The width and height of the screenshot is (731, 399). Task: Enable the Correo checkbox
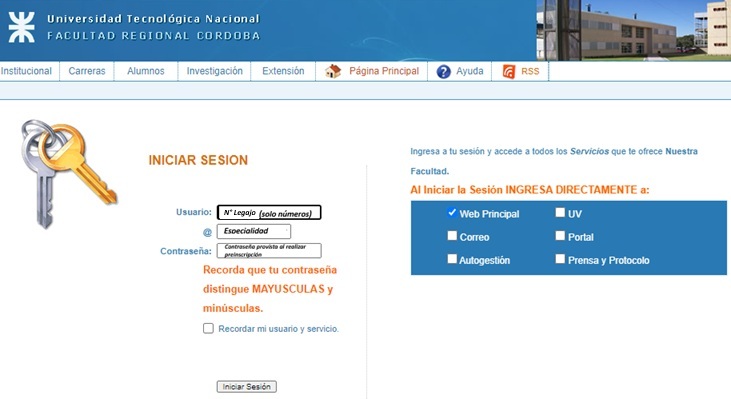point(452,236)
